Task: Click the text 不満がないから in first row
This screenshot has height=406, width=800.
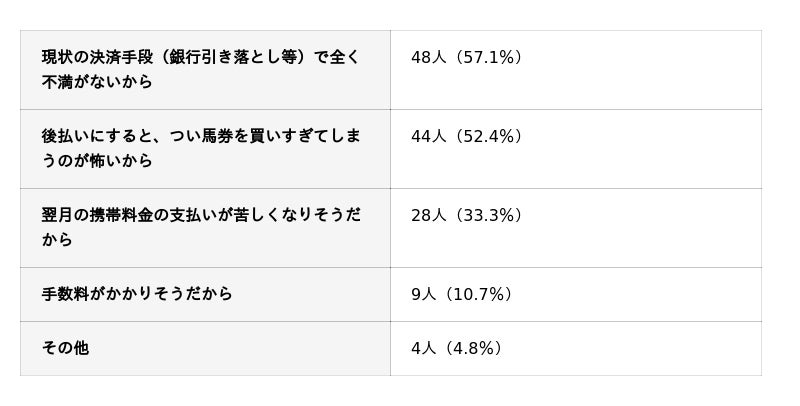Action: [97, 82]
